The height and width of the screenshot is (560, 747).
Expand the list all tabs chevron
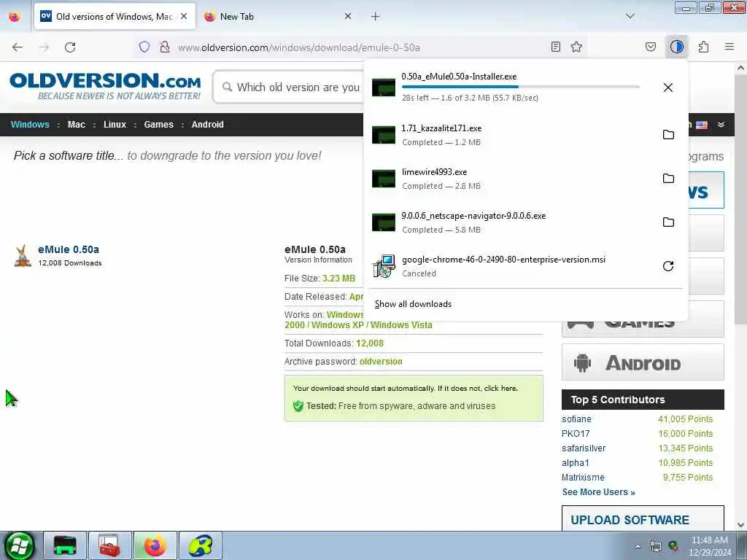[x=630, y=16]
